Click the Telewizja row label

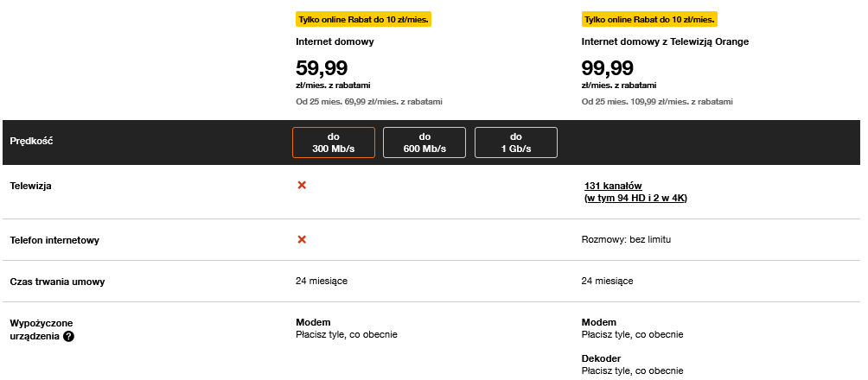click(x=30, y=186)
